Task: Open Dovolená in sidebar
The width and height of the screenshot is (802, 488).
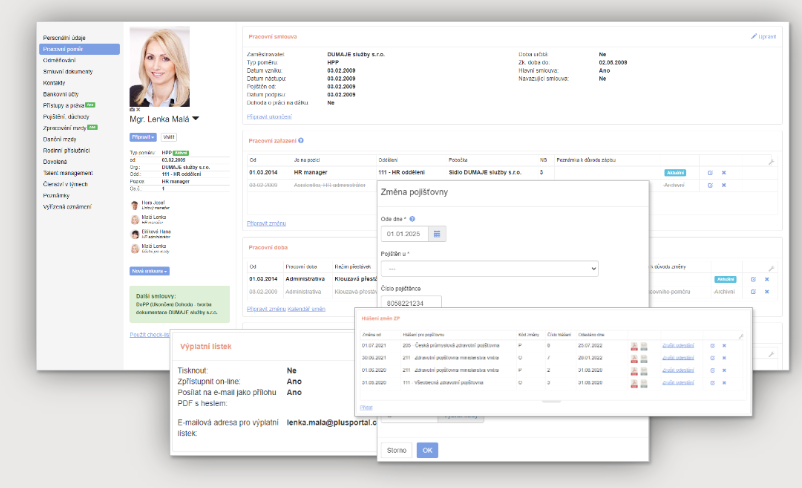Action: [x=55, y=162]
